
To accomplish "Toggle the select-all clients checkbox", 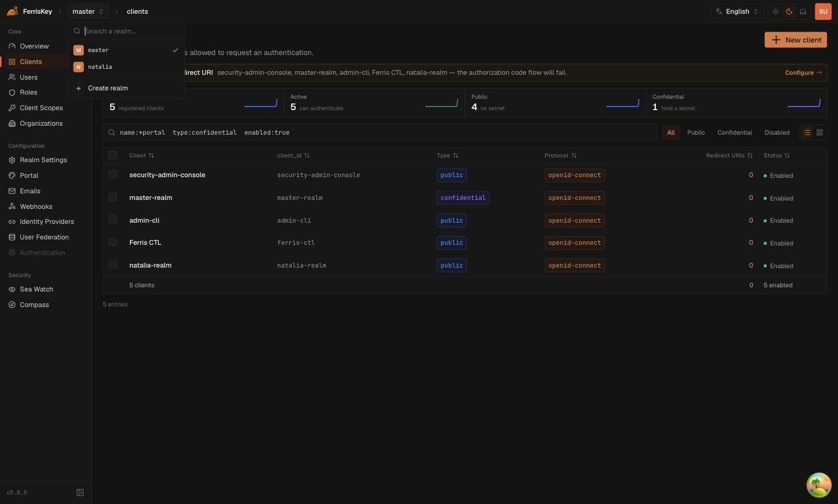I will pyautogui.click(x=113, y=155).
